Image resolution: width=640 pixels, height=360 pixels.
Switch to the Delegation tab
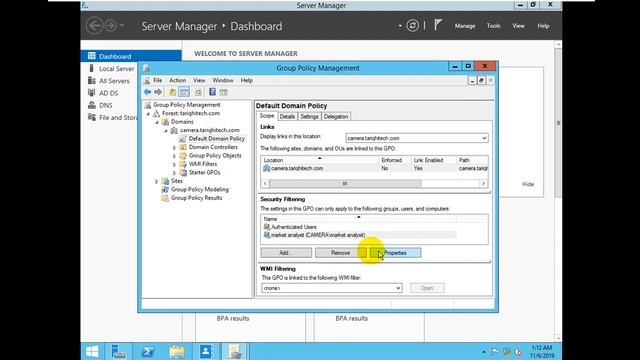point(336,117)
